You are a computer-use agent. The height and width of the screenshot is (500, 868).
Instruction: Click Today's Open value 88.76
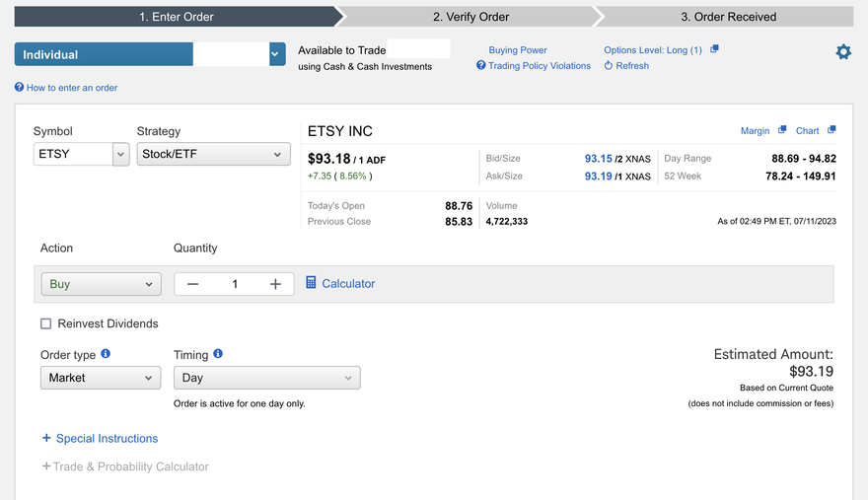(x=459, y=206)
